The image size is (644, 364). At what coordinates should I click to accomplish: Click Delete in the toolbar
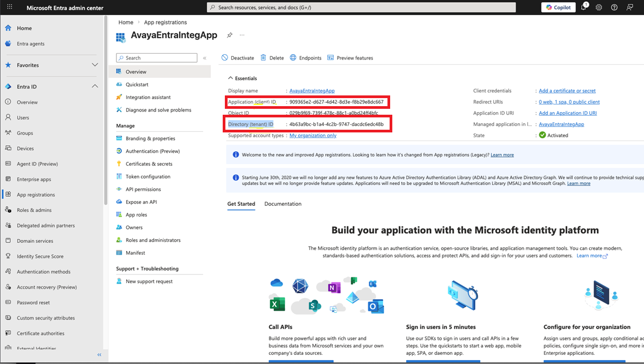(272, 58)
